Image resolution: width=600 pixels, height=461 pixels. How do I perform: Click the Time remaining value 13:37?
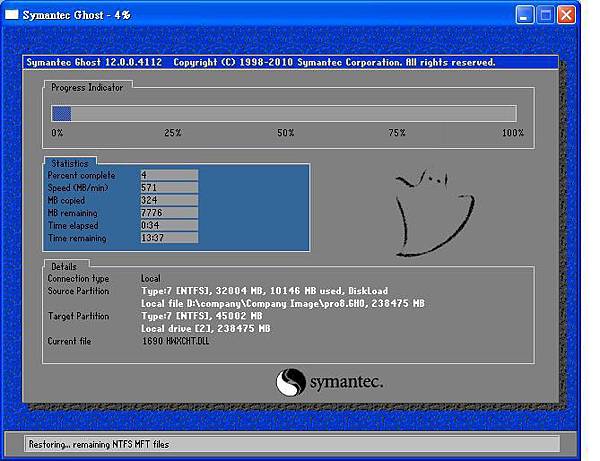[168, 238]
